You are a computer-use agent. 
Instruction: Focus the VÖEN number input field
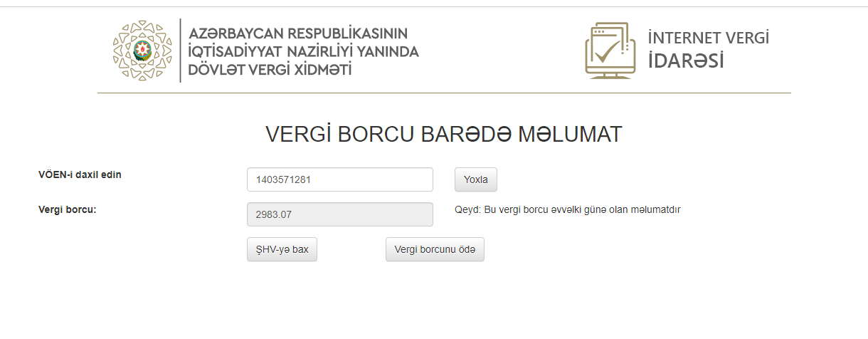[340, 179]
